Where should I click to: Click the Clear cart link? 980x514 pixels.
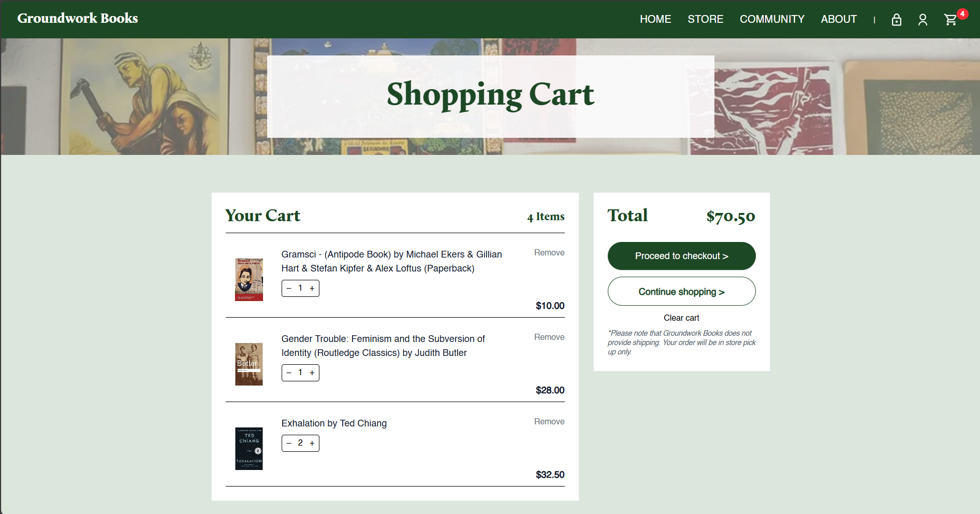(681, 318)
